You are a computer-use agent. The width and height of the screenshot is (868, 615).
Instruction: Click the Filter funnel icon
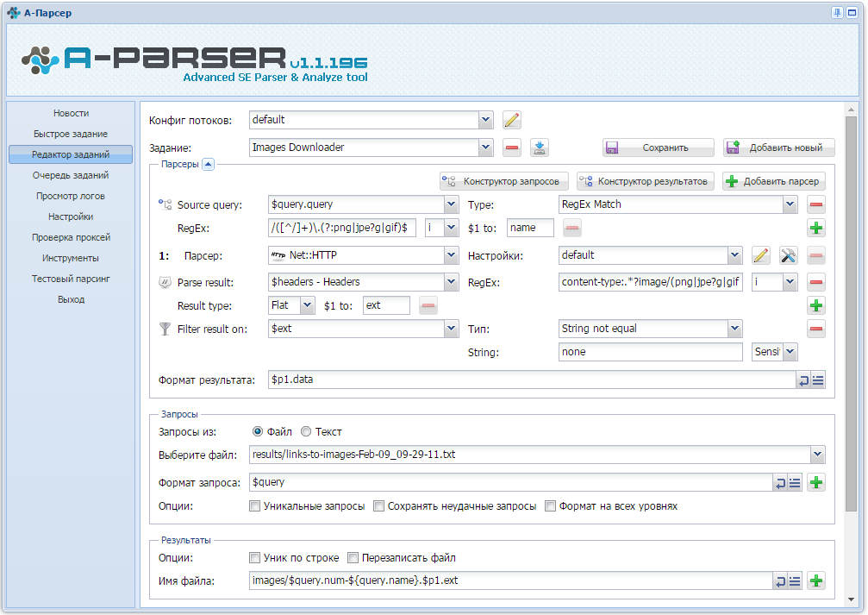165,329
